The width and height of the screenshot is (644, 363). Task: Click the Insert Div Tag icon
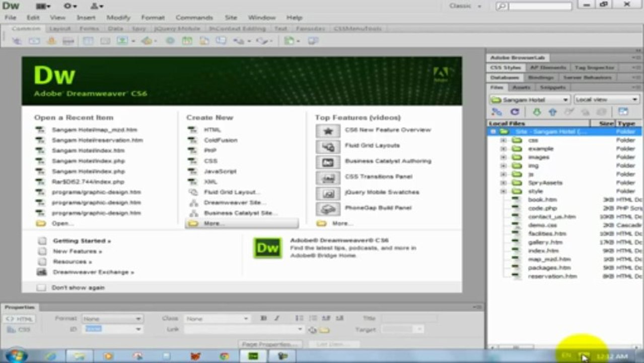coord(105,41)
